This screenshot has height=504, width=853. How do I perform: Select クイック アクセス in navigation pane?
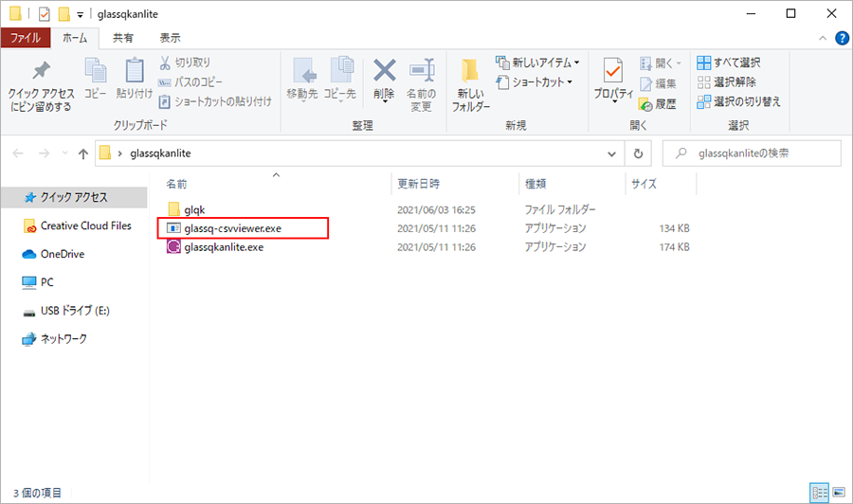click(x=74, y=197)
